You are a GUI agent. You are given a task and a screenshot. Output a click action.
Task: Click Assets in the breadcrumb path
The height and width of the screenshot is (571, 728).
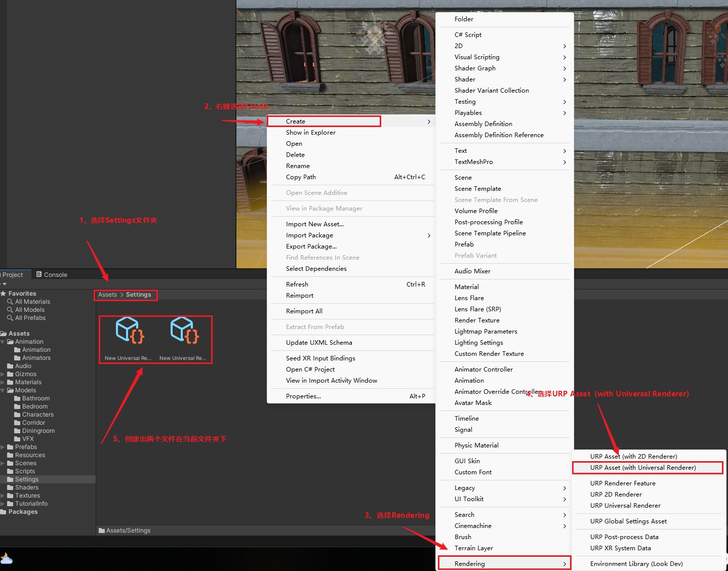click(107, 295)
